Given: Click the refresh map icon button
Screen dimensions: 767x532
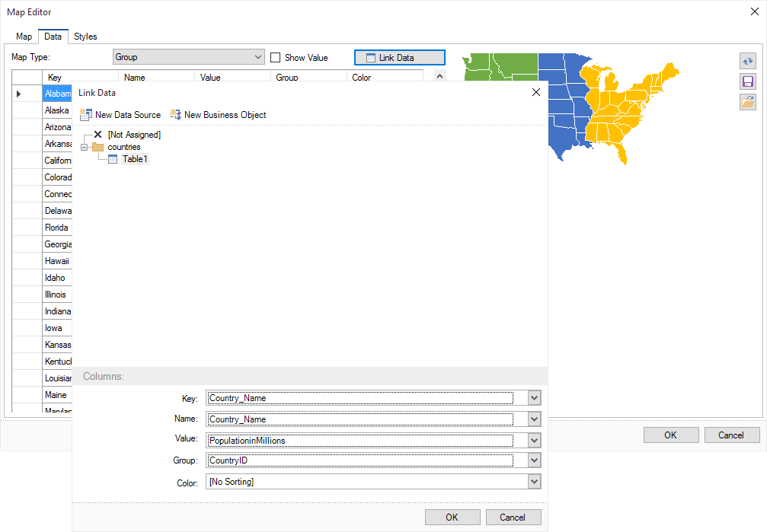Looking at the screenshot, I should 747,61.
